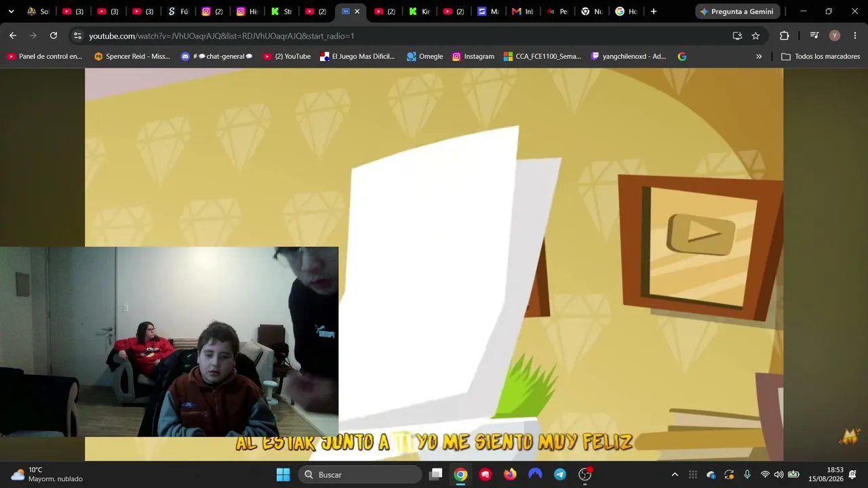Click the battery tray icon
This screenshot has height=488, width=868.
point(793,474)
